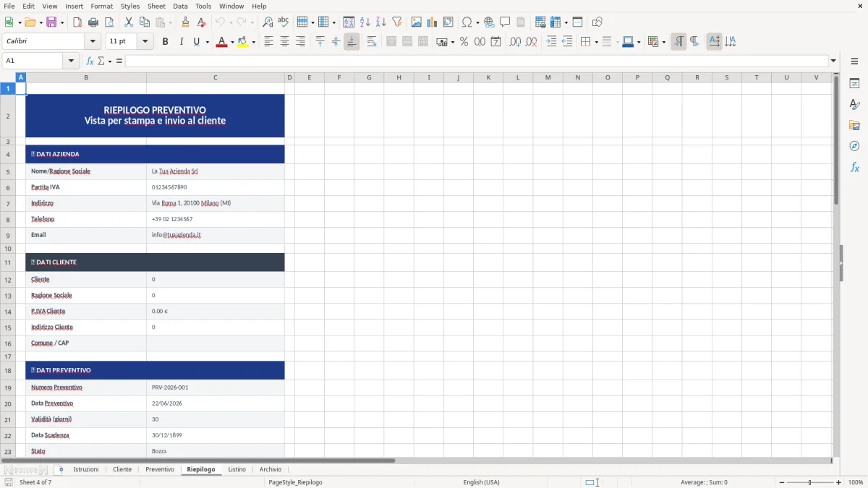Open the Open-file dropdown arrow
Viewport: 868px width, 488px height.
pos(40,22)
